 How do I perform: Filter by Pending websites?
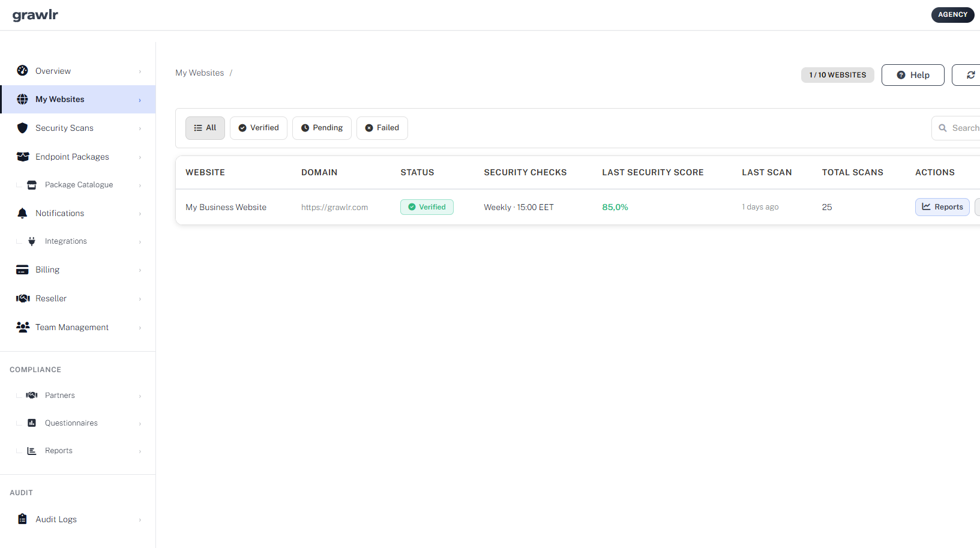click(x=322, y=128)
